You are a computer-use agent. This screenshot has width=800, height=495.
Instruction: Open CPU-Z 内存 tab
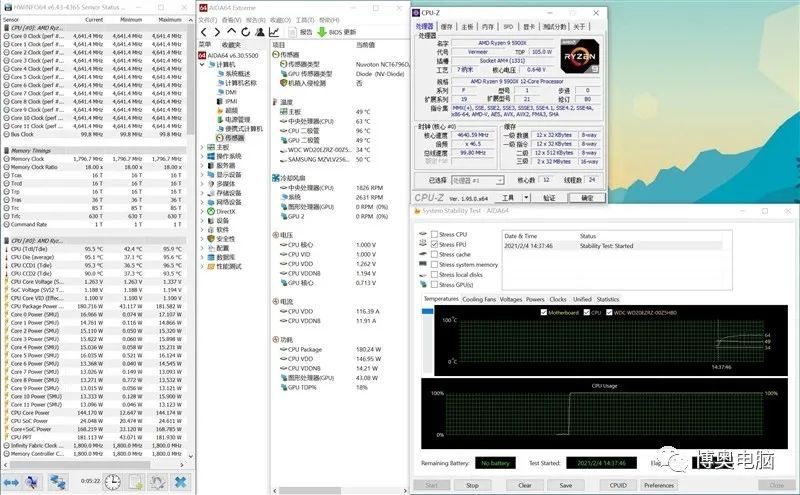pyautogui.click(x=488, y=27)
